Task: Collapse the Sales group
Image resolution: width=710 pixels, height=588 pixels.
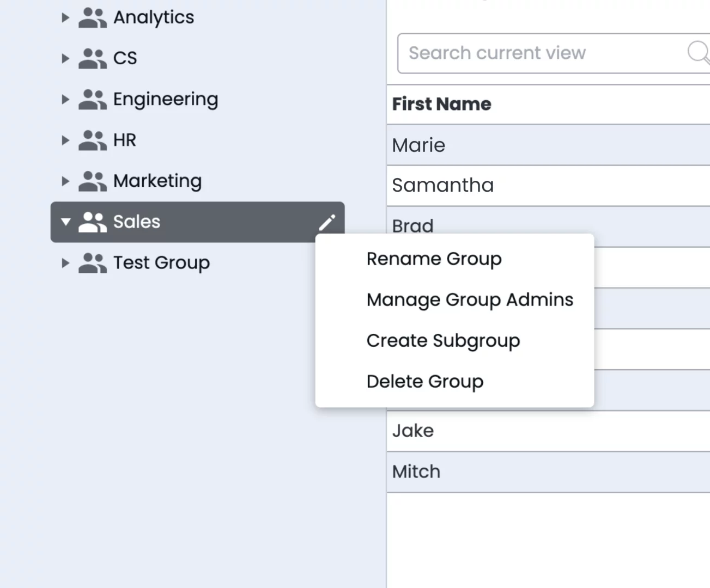Action: [65, 222]
